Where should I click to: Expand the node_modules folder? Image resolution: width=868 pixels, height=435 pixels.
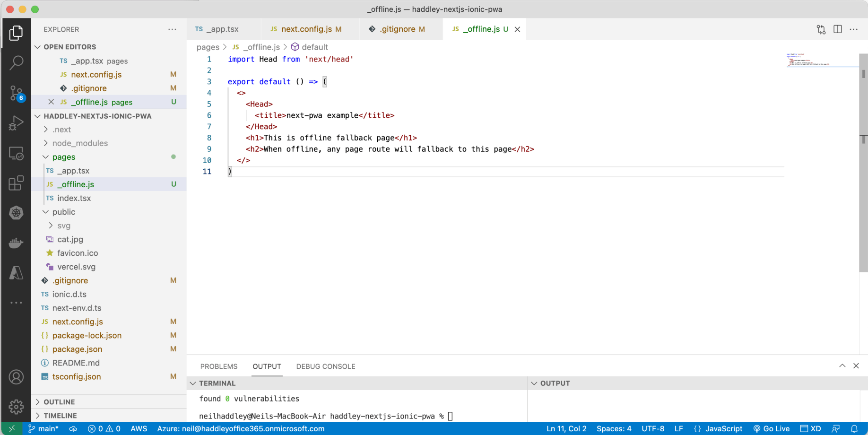pos(79,143)
